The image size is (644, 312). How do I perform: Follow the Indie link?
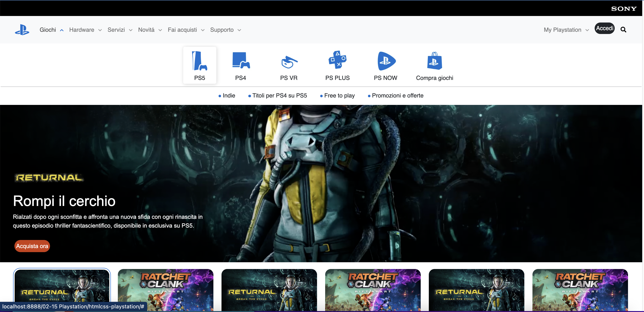point(229,96)
